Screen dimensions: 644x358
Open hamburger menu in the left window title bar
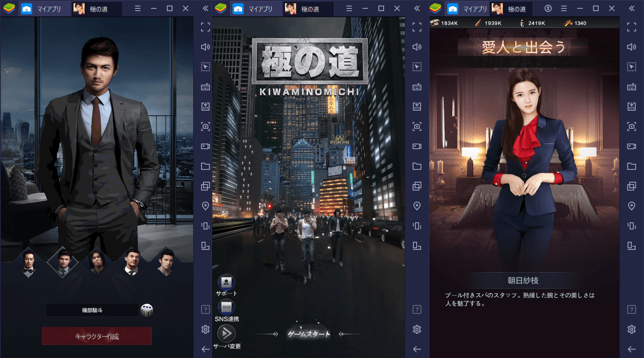(x=138, y=8)
